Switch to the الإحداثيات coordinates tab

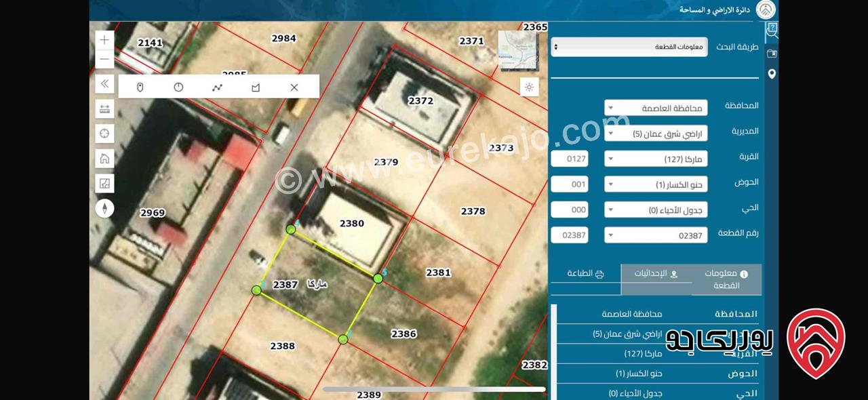(x=656, y=274)
